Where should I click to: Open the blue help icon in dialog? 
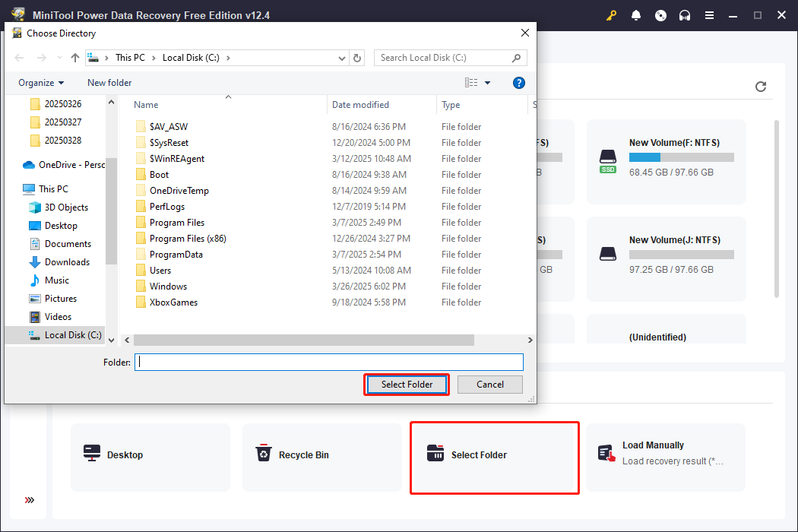click(518, 83)
